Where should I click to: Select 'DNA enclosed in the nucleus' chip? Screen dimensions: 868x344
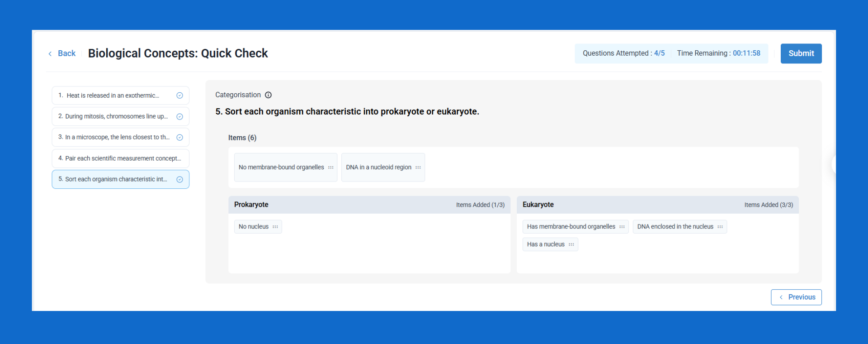[x=680, y=227]
